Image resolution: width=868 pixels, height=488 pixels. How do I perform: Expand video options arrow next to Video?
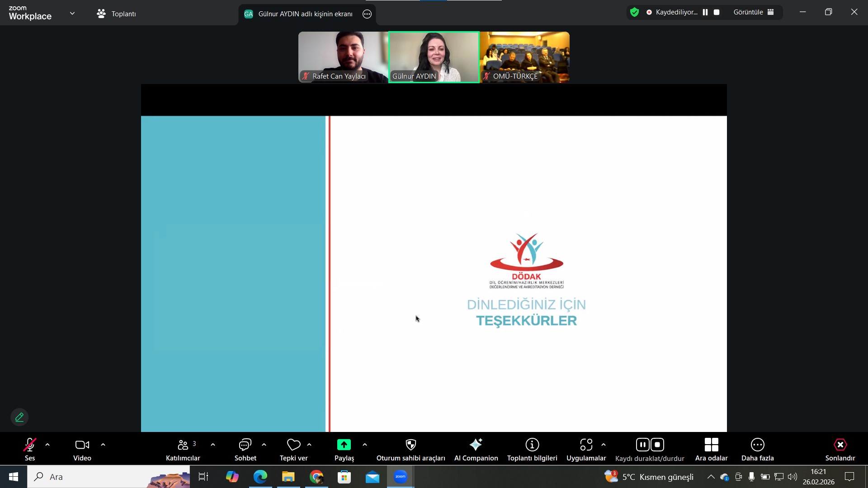pos(103,445)
